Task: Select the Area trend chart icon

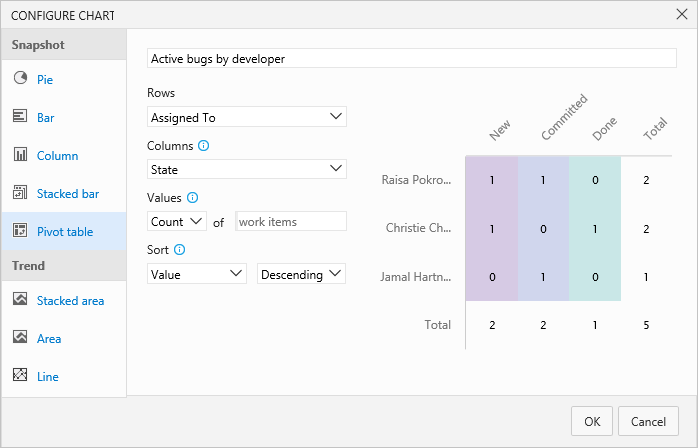Action: click(19, 338)
